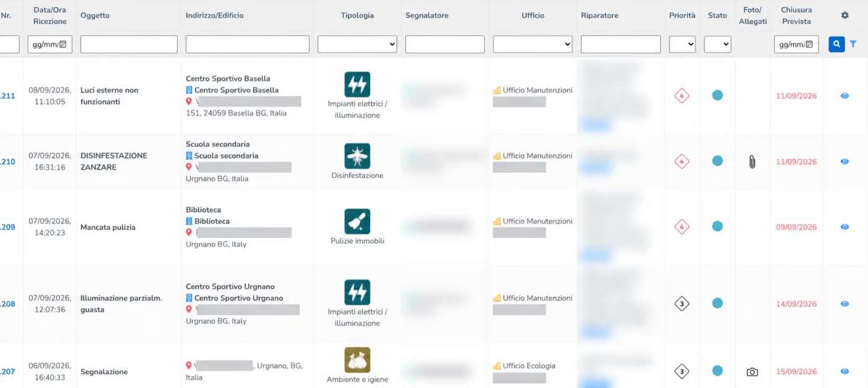
Task: Click the Disinfestazione mosquito icon
Action: coord(357,156)
